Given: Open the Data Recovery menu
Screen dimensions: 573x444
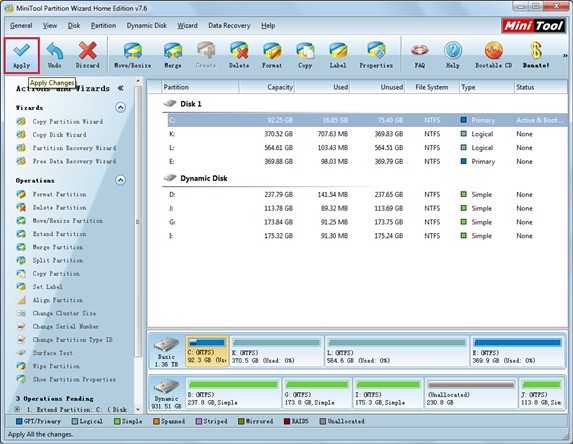Looking at the screenshot, I should [229, 26].
